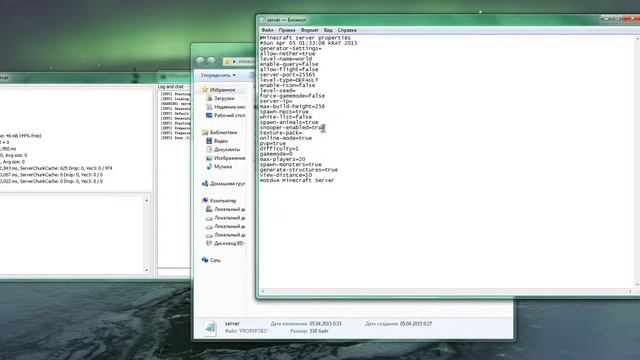
Task: Click Notepad's horizontal scrollbar right arrow
Action: tap(631, 291)
